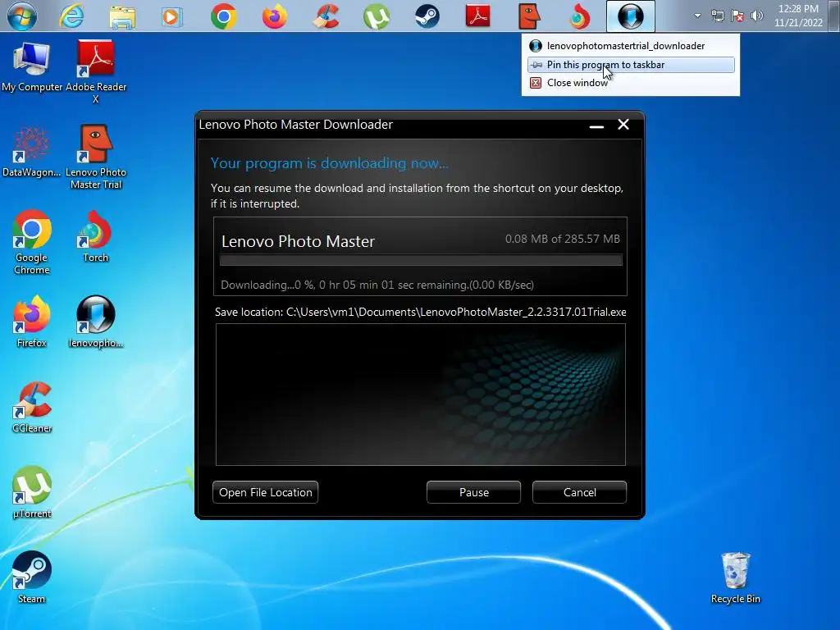
Task: Click Open File Location button
Action: 265,492
